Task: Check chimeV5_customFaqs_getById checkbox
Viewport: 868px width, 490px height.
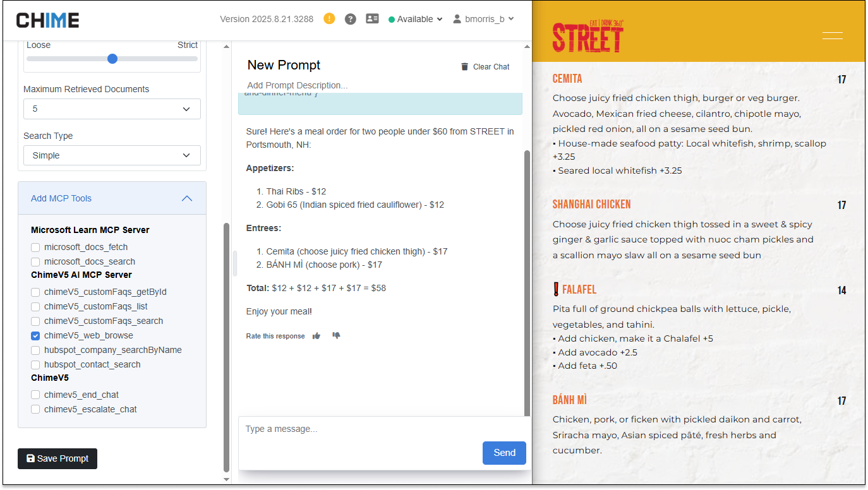Action: click(35, 292)
